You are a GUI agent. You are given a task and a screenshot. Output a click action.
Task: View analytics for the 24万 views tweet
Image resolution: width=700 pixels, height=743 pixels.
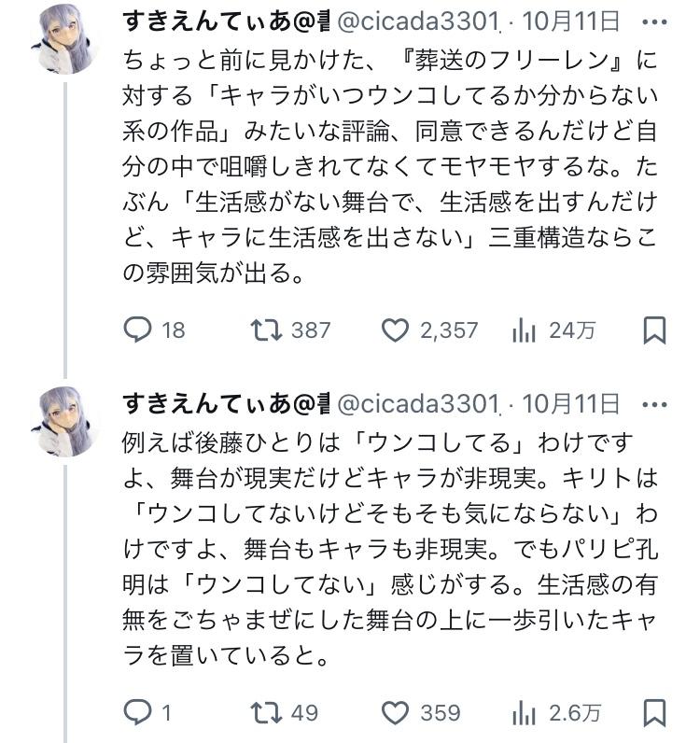coord(523,329)
